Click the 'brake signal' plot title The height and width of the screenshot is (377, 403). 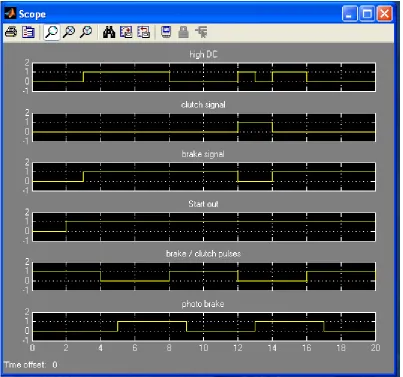click(x=203, y=154)
